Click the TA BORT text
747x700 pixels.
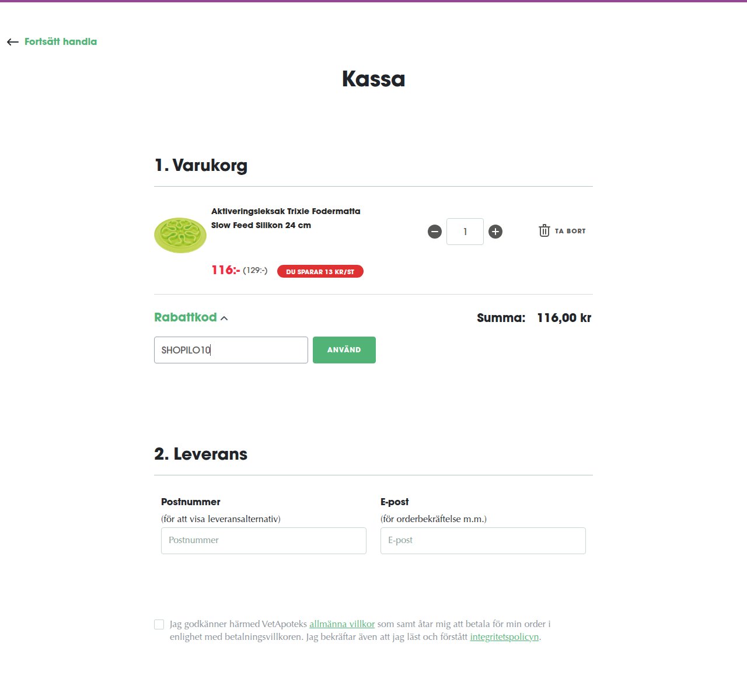pyautogui.click(x=570, y=231)
